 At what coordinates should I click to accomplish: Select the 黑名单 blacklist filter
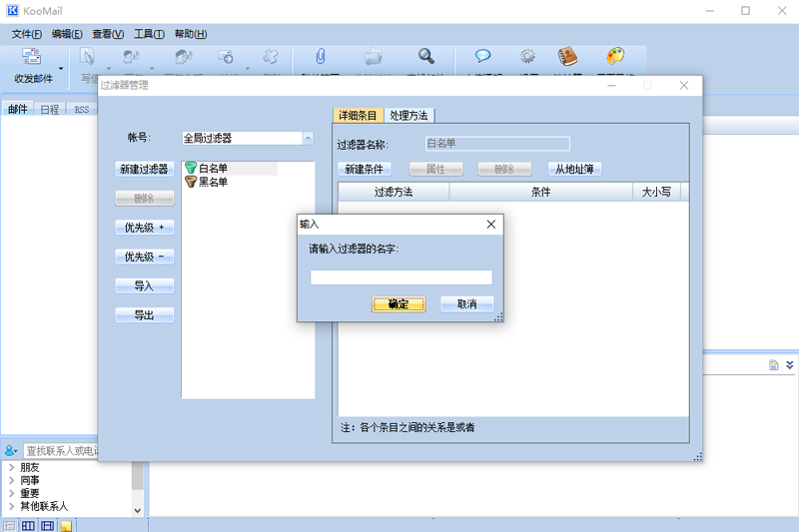pos(213,182)
